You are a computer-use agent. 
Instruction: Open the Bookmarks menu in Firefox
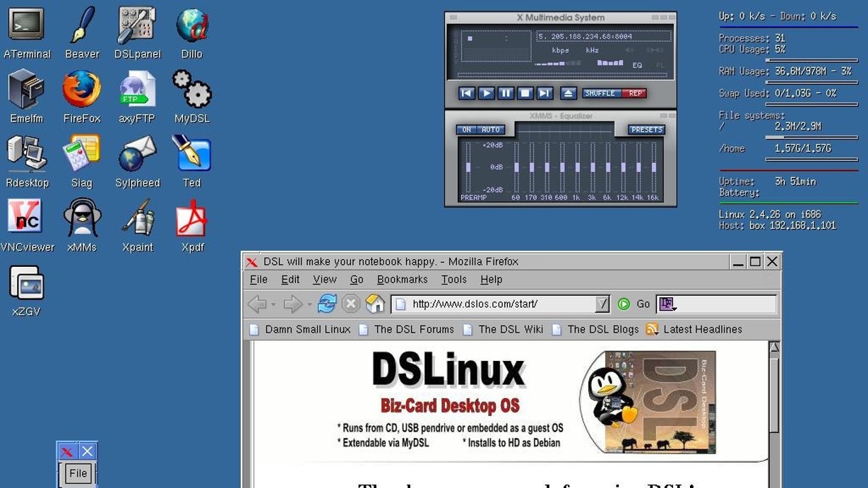click(x=402, y=280)
